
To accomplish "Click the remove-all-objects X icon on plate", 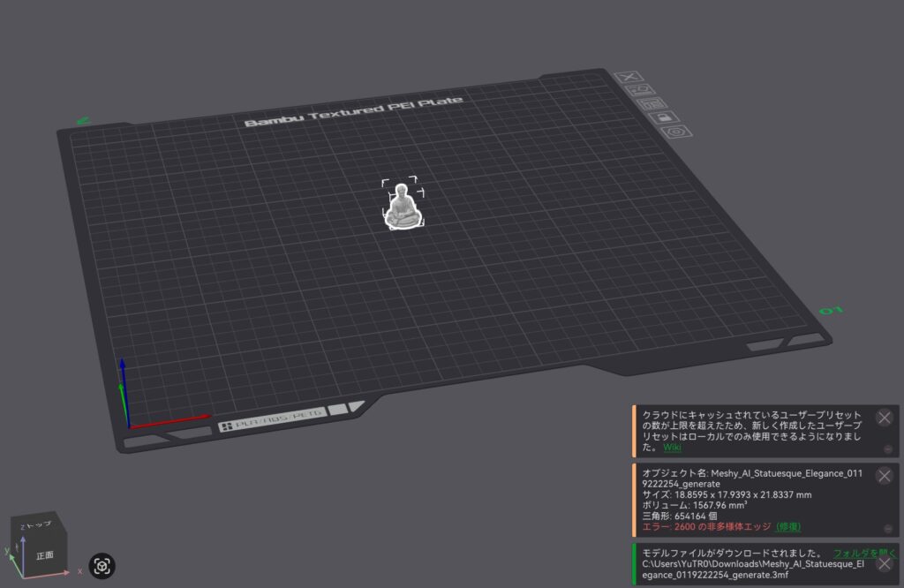I will (x=629, y=79).
